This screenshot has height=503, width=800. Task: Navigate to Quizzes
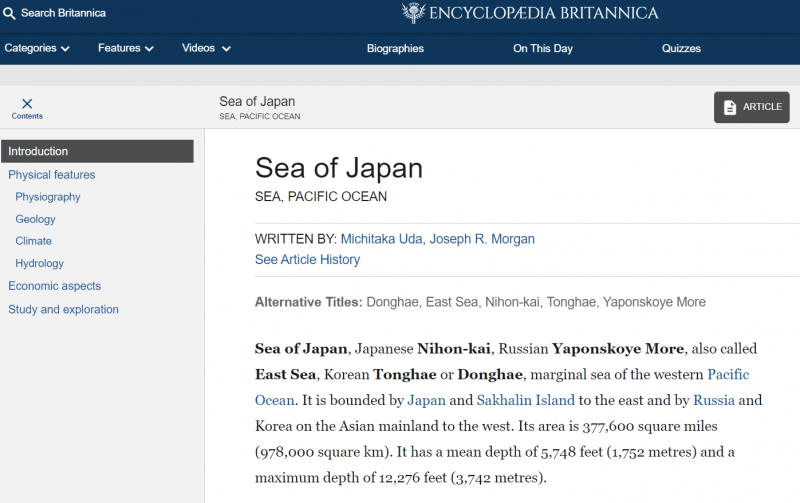click(681, 48)
